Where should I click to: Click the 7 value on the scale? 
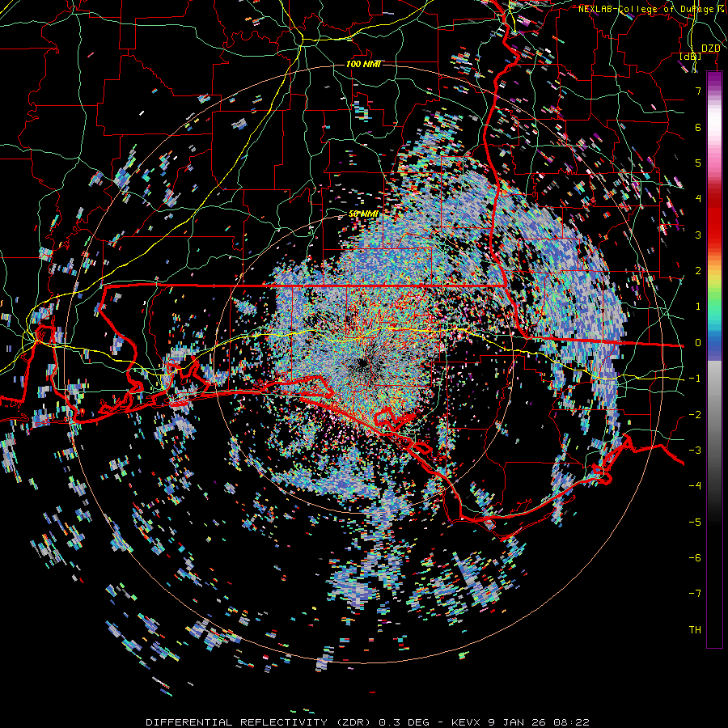(698, 91)
